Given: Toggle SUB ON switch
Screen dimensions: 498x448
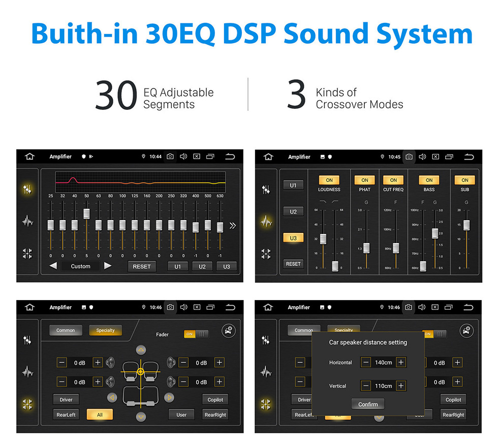Looking at the screenshot, I should tap(464, 180).
